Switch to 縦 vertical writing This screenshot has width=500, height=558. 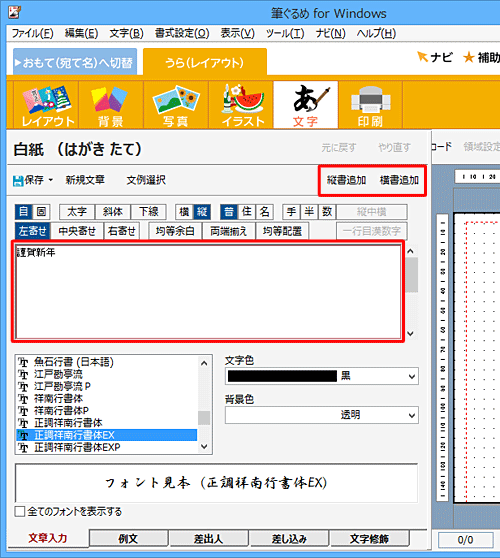tap(202, 212)
